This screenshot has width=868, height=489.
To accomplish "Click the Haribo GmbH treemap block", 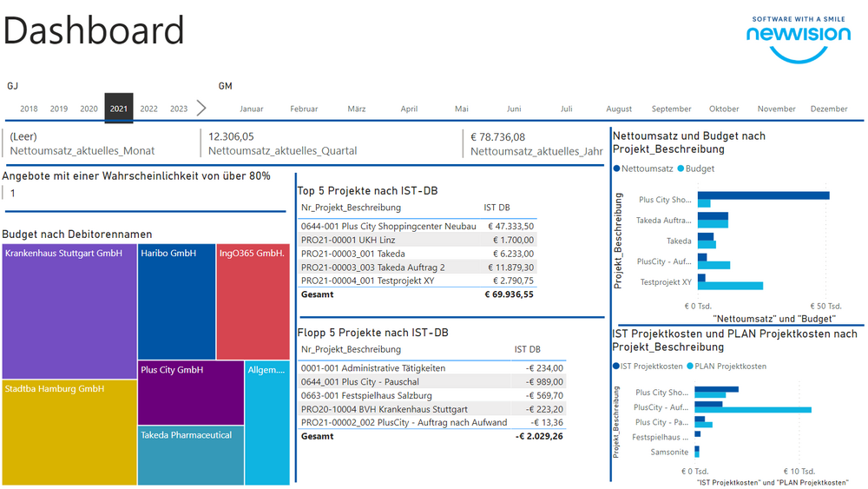I will pos(176,301).
